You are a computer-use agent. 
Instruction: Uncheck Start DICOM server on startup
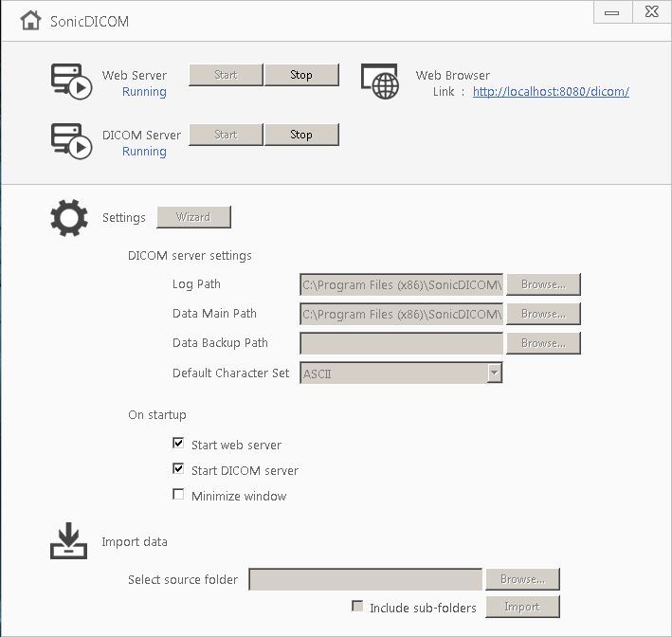pyautogui.click(x=178, y=468)
